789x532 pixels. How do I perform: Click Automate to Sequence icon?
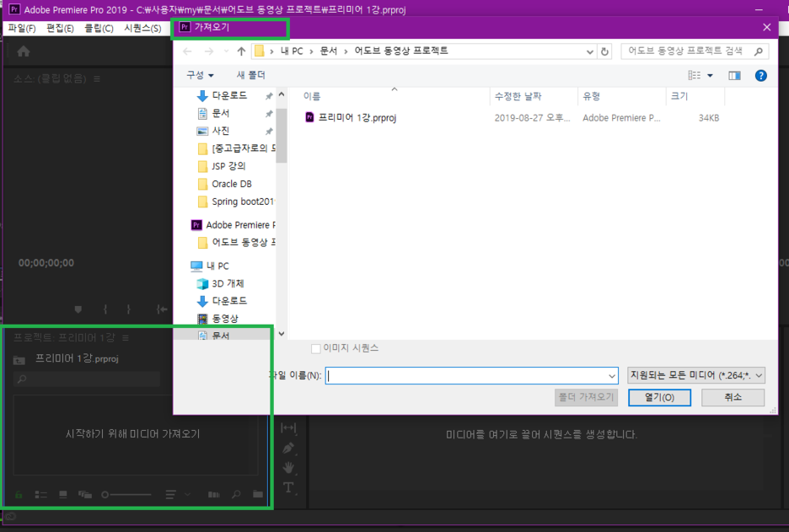point(214,495)
